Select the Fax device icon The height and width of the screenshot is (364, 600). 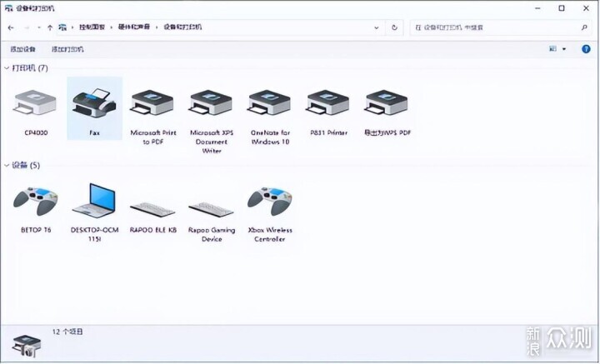94,102
